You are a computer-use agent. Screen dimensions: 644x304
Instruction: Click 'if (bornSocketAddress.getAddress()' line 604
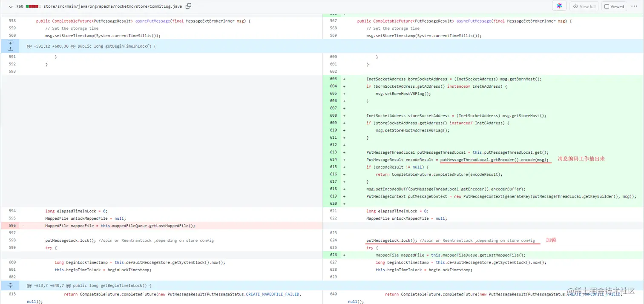point(437,86)
